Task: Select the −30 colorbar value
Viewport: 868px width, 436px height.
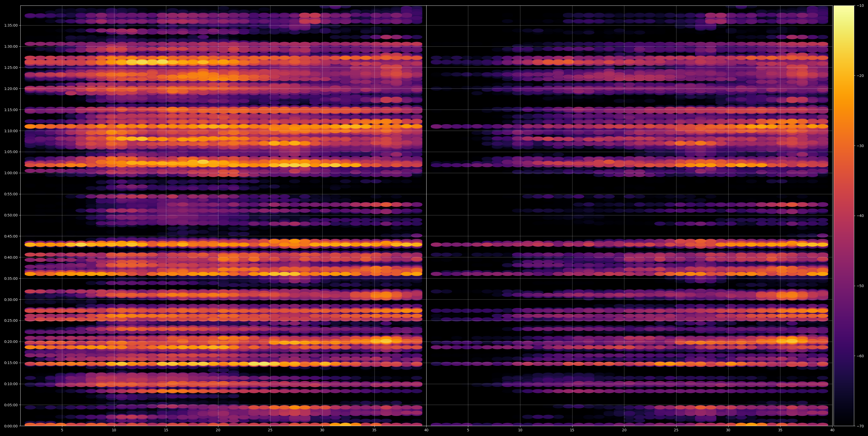Action: click(x=860, y=146)
